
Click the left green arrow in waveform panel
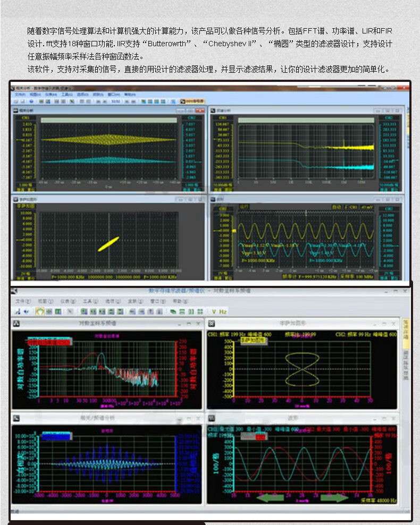[x=271, y=498]
